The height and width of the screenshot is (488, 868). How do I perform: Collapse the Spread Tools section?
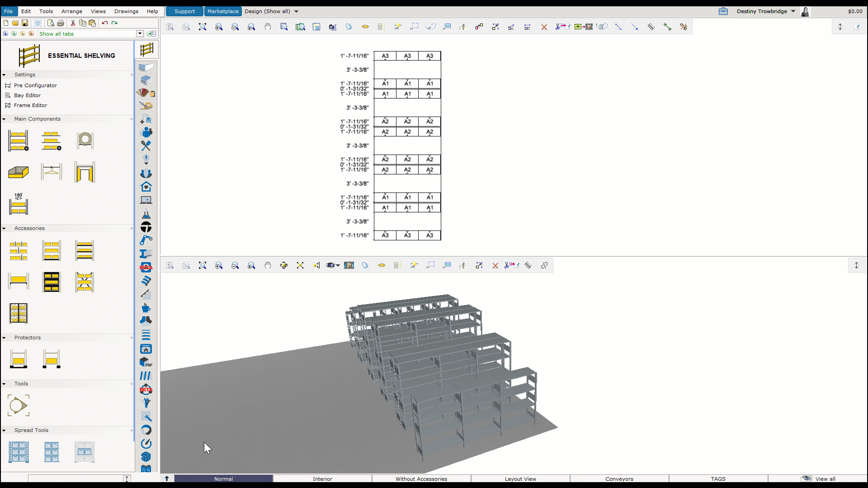(x=4, y=431)
